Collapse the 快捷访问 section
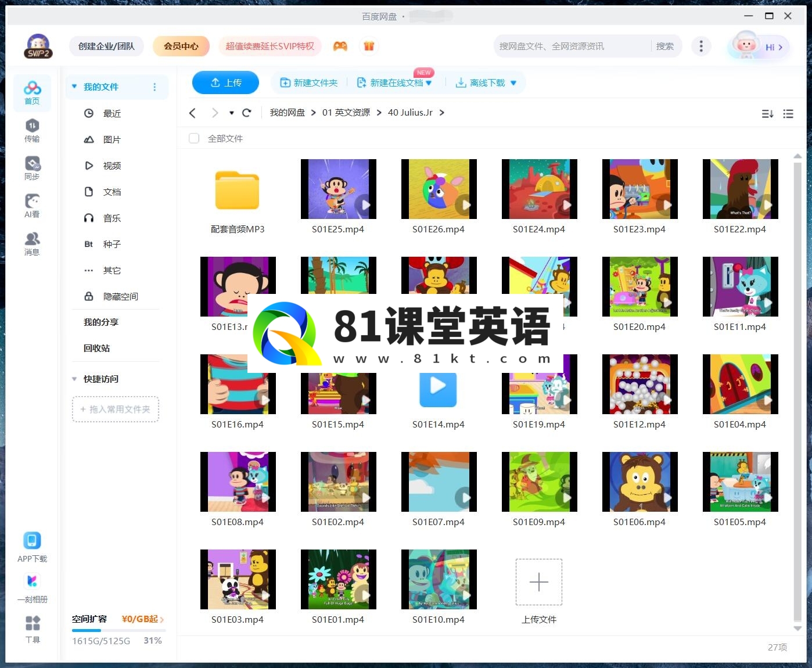Image resolution: width=812 pixels, height=668 pixels. tap(74, 379)
